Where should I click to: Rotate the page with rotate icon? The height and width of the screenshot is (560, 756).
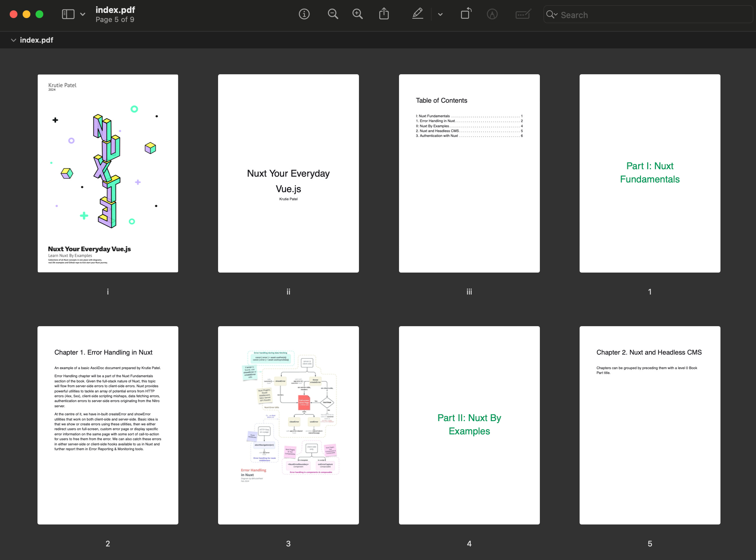[466, 14]
